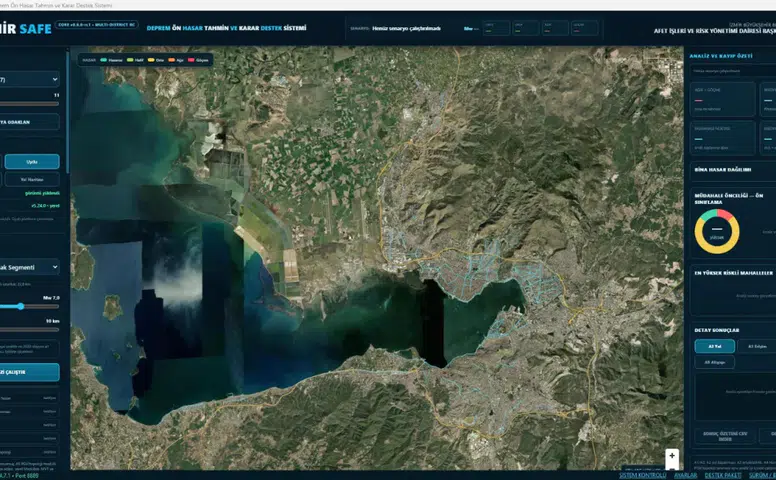Click the CORE multi-district version badge

pos(97,25)
